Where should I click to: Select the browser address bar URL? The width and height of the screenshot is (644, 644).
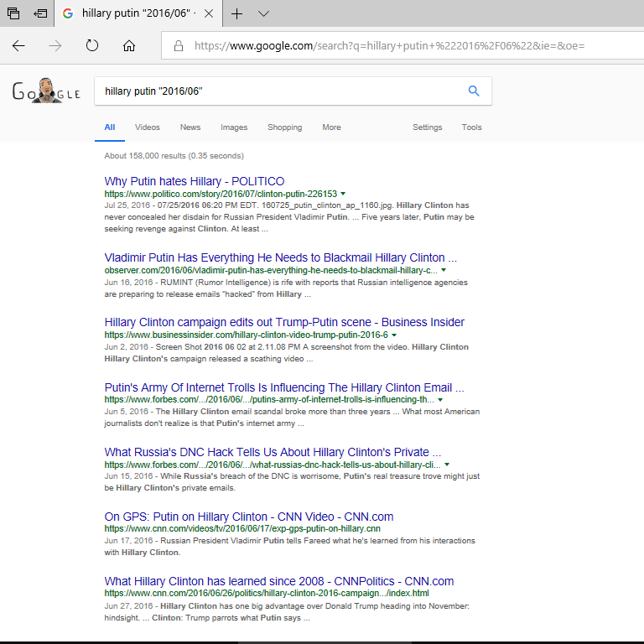(389, 45)
